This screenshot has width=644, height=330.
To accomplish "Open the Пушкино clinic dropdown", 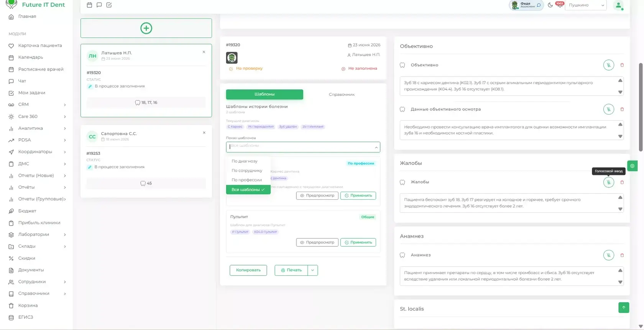I will point(585,5).
